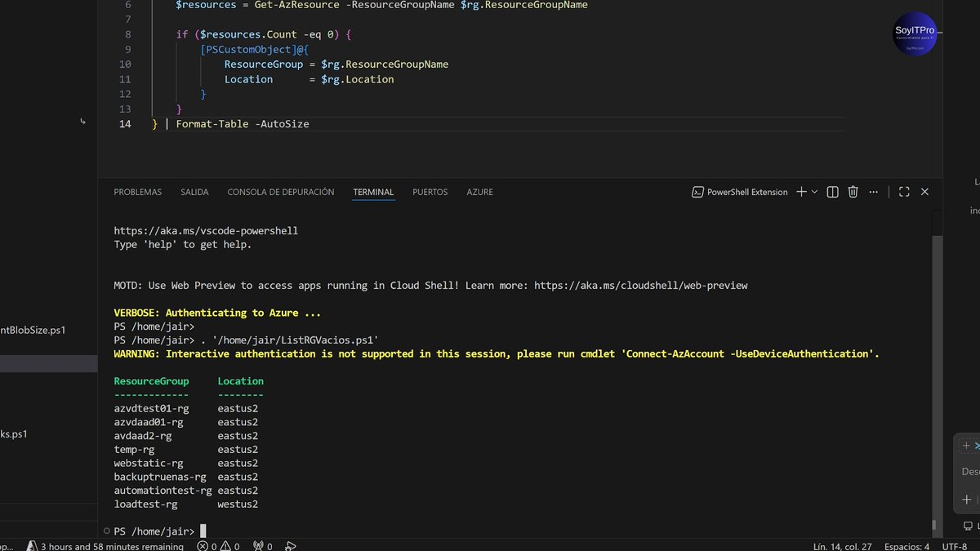Image resolution: width=980 pixels, height=551 pixels.
Task: Click the WARNING interactive authentication line
Action: [x=497, y=353]
